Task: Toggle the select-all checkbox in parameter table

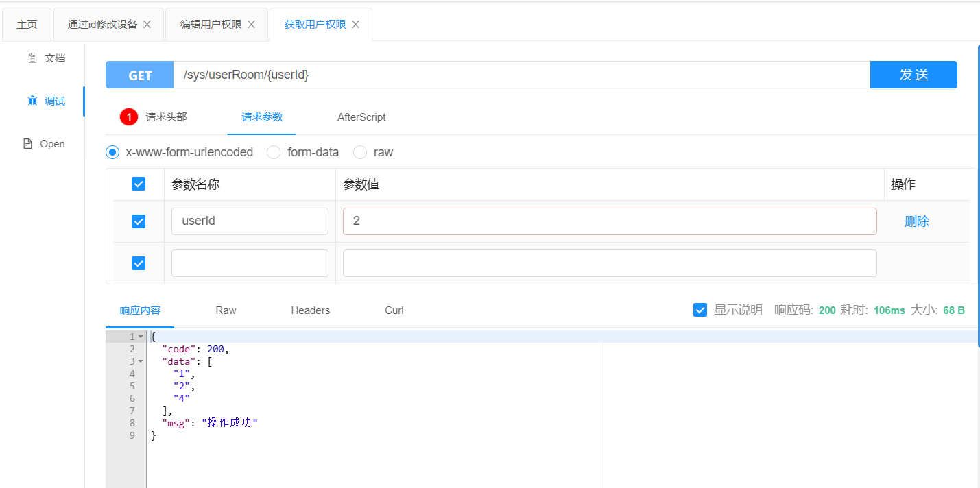Action: 139,184
